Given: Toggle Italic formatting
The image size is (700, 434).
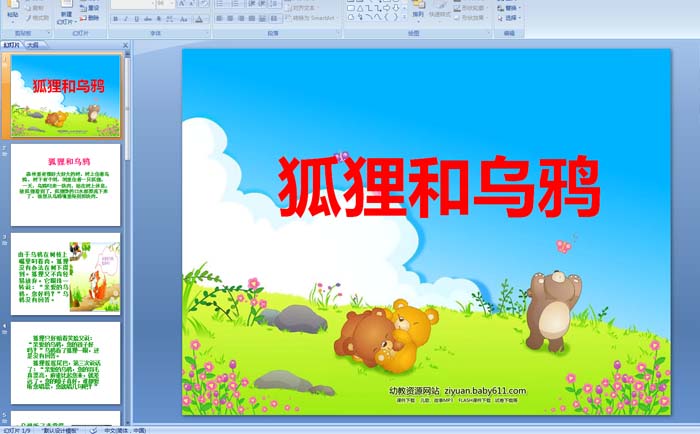Looking at the screenshot, I should pos(125,18).
